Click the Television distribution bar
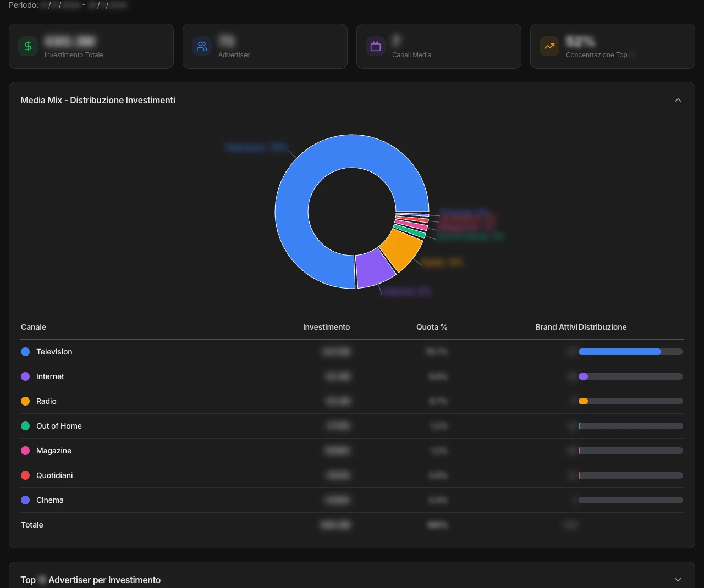 pyautogui.click(x=631, y=352)
